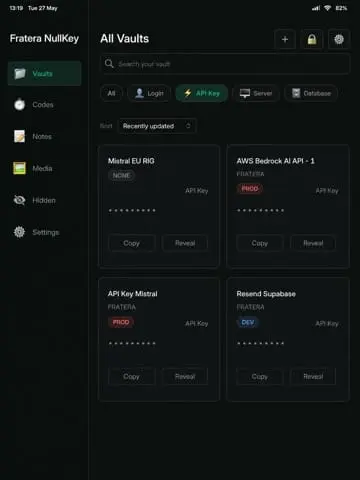Open Settings from the sidebar
Viewport: 360px width, 480px height.
tap(44, 232)
